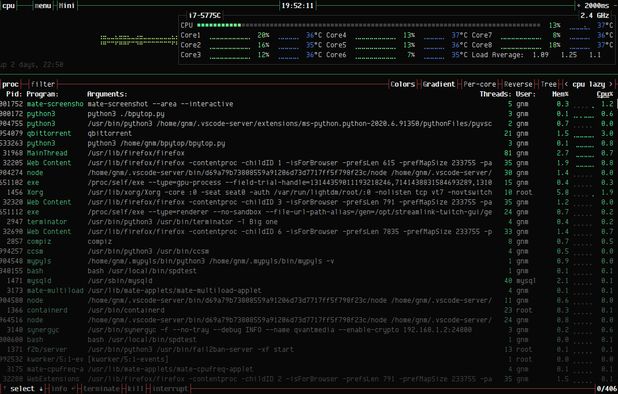Select the mysqld process row

[x=307, y=281]
